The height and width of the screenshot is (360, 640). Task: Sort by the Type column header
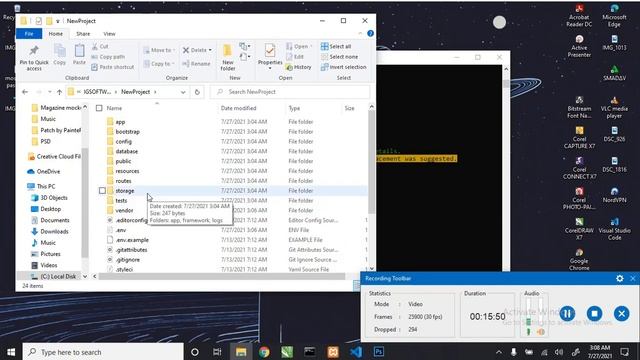pos(294,108)
